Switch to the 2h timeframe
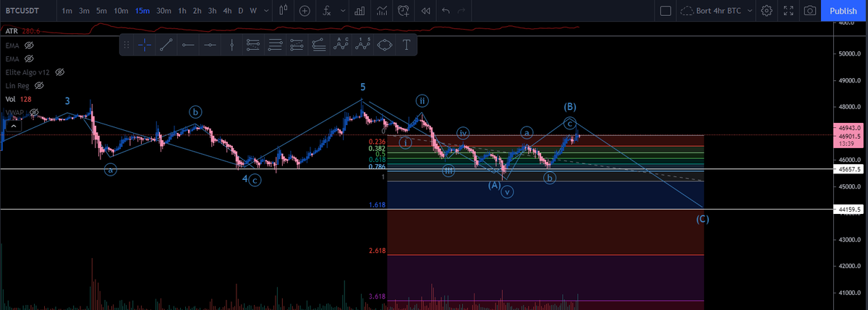 197,11
